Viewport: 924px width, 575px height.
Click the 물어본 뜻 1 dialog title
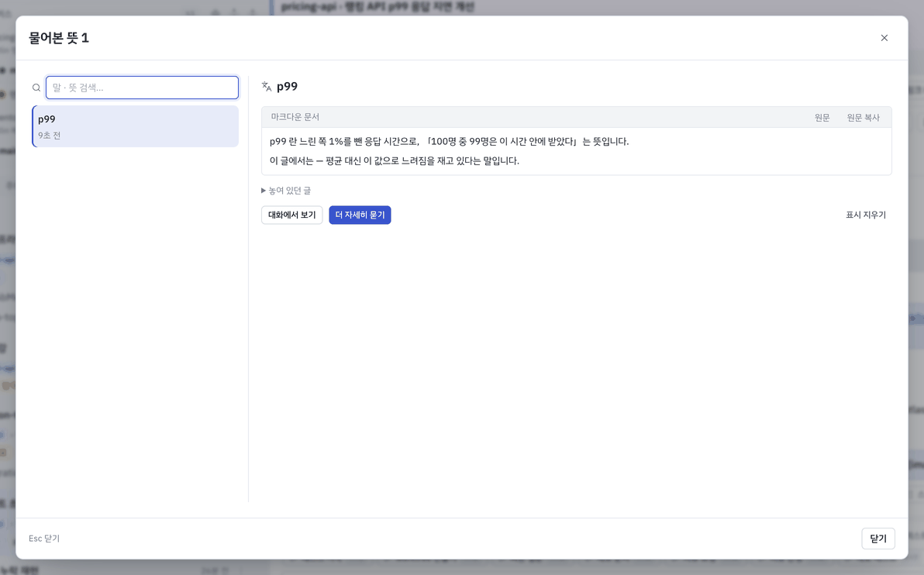[x=58, y=38]
